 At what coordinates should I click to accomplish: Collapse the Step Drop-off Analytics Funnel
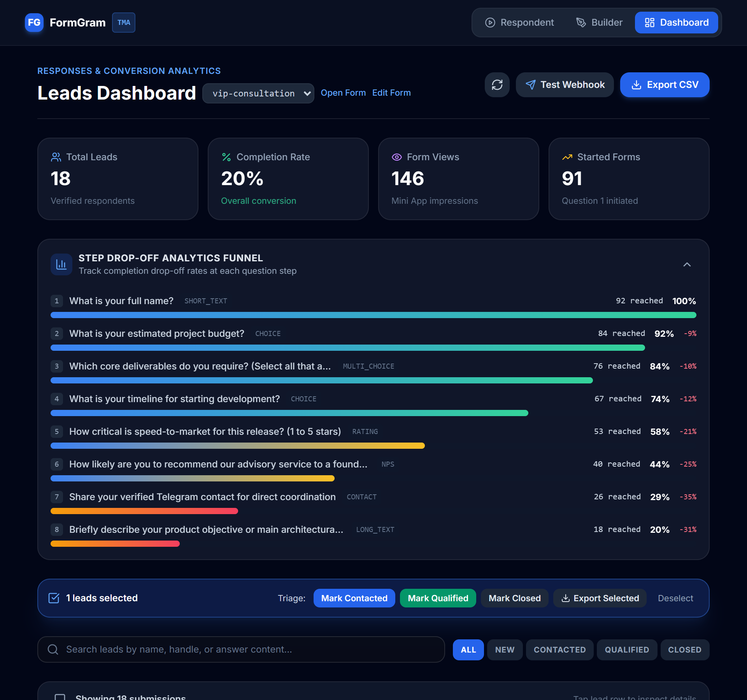coord(687,264)
